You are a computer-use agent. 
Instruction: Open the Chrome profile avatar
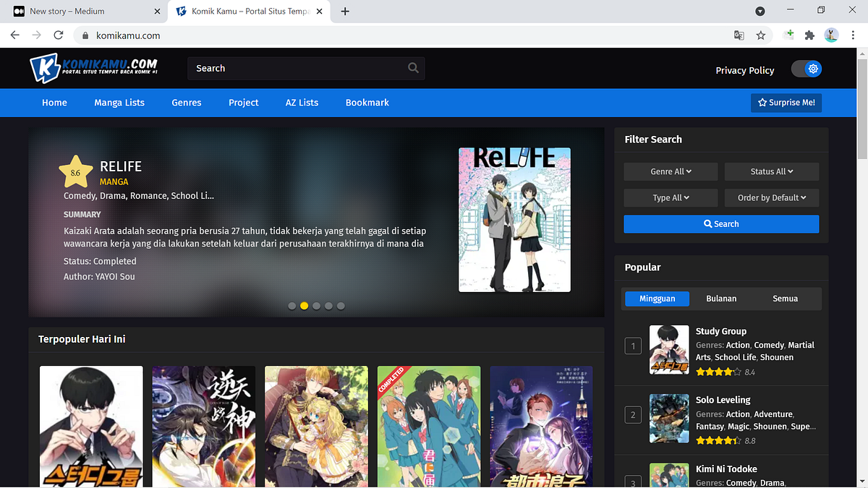[831, 35]
